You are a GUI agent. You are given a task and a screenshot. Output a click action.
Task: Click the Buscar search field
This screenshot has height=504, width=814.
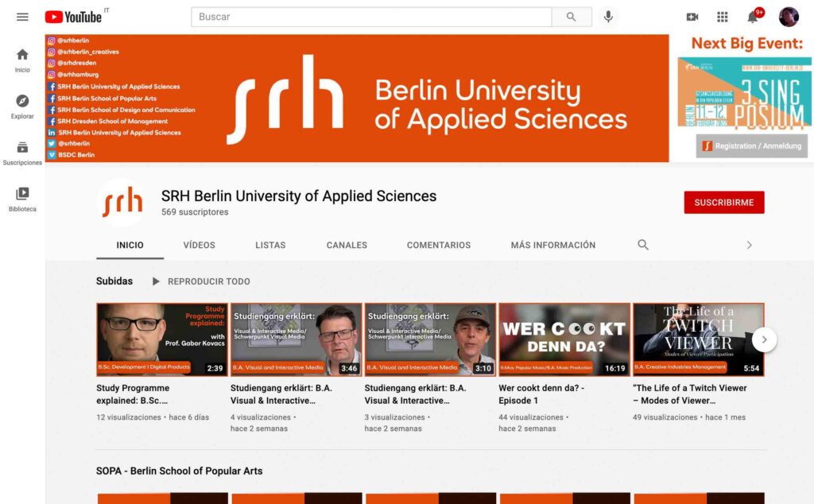pos(371,17)
